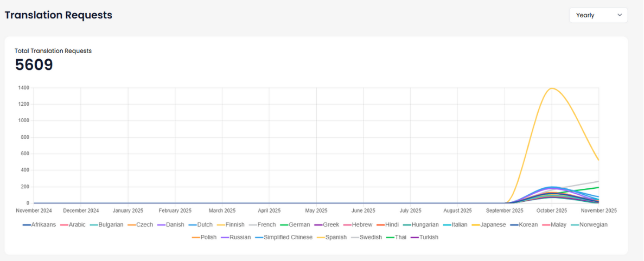644x261 pixels.
Task: Select the 600 y-axis value
Action: (25, 154)
